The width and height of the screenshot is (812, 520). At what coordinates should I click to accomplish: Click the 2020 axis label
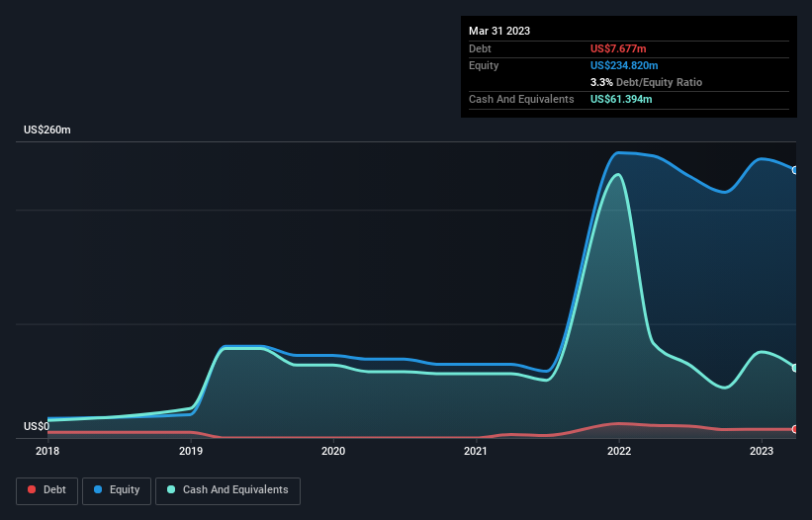(333, 451)
